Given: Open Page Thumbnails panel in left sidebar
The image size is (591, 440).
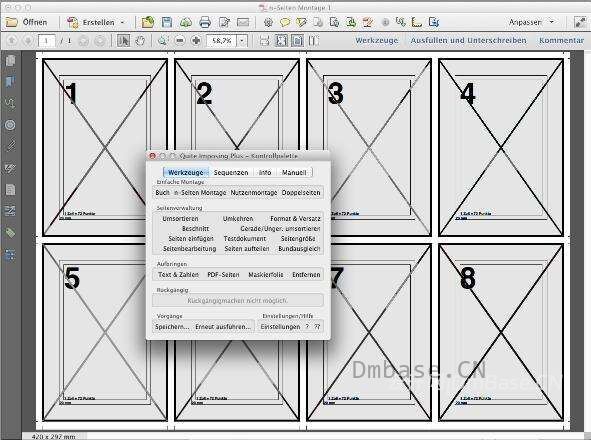Looking at the screenshot, I should click(10, 60).
